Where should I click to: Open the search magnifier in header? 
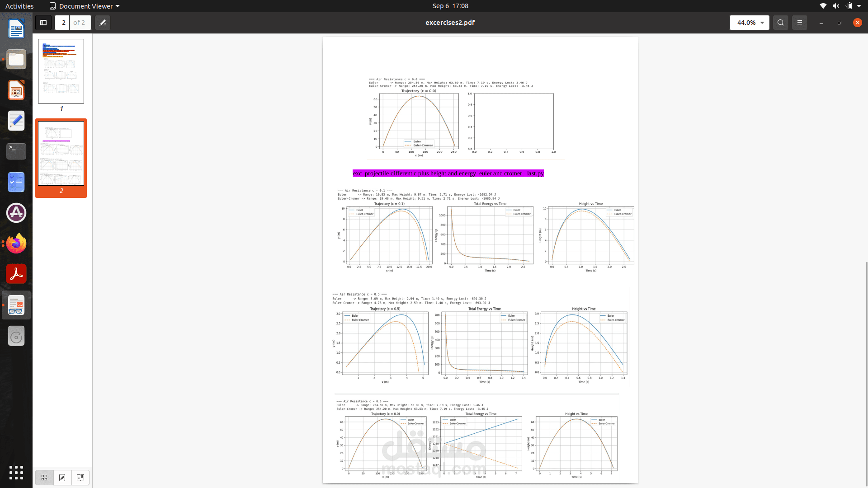click(x=780, y=23)
